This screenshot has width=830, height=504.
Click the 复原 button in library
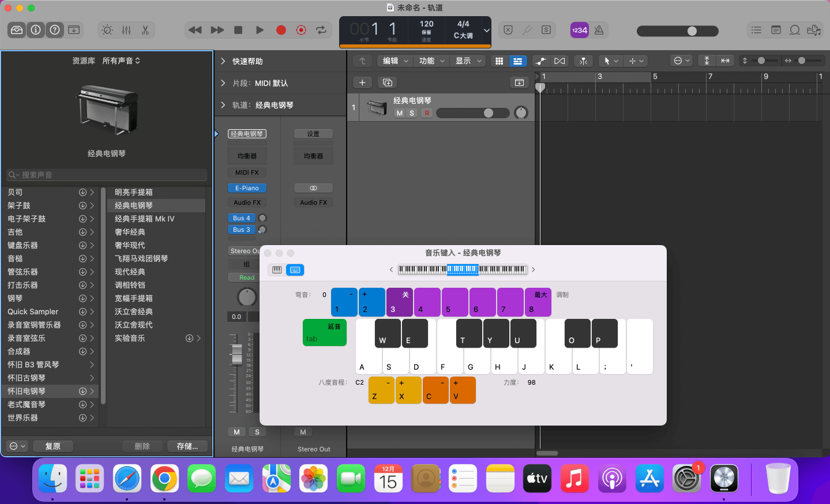coord(53,446)
